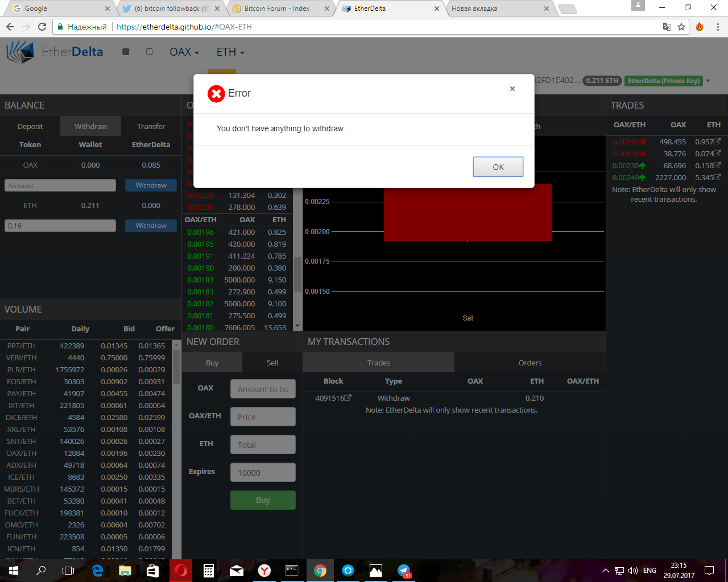728x582 pixels.
Task: Open the OAX token dropdown
Action: click(x=184, y=52)
